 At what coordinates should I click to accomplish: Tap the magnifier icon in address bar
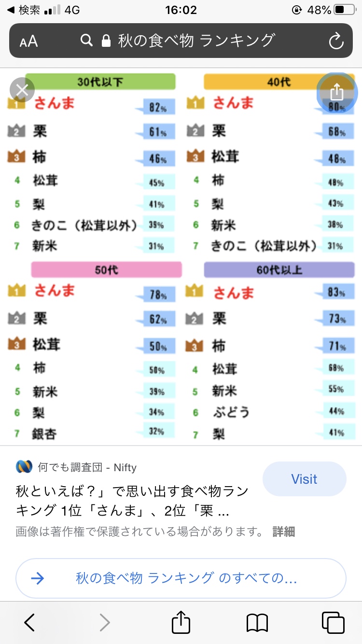pyautogui.click(x=87, y=41)
